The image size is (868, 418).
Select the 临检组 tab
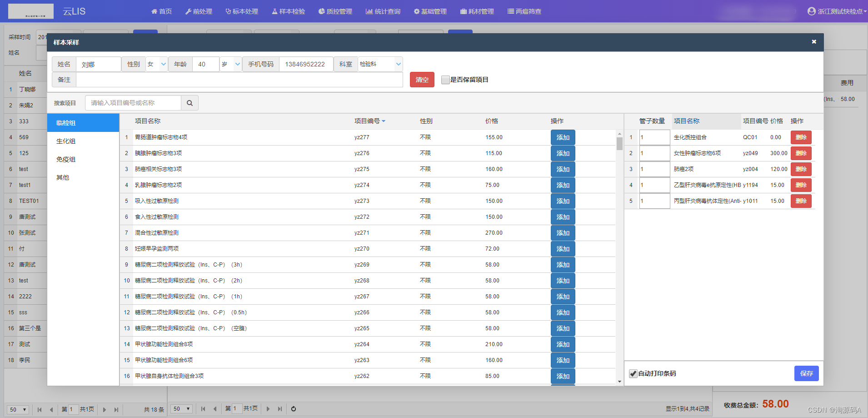point(83,123)
